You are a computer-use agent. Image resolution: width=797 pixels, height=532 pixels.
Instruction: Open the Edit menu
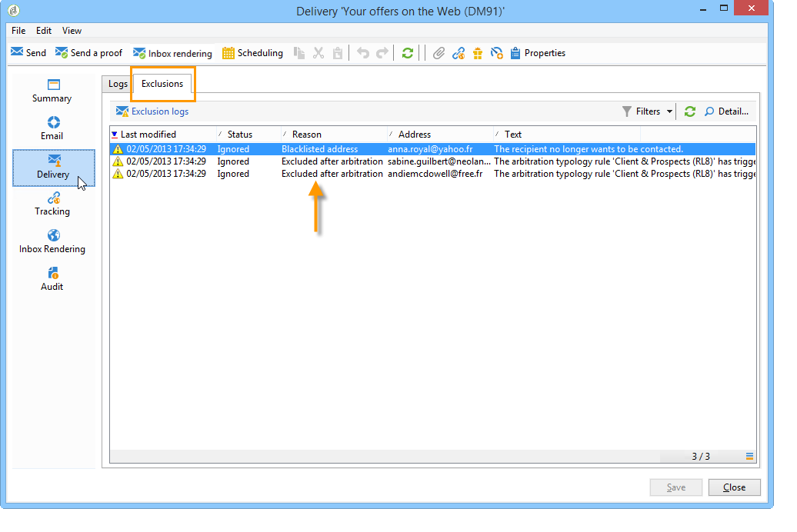tap(44, 31)
